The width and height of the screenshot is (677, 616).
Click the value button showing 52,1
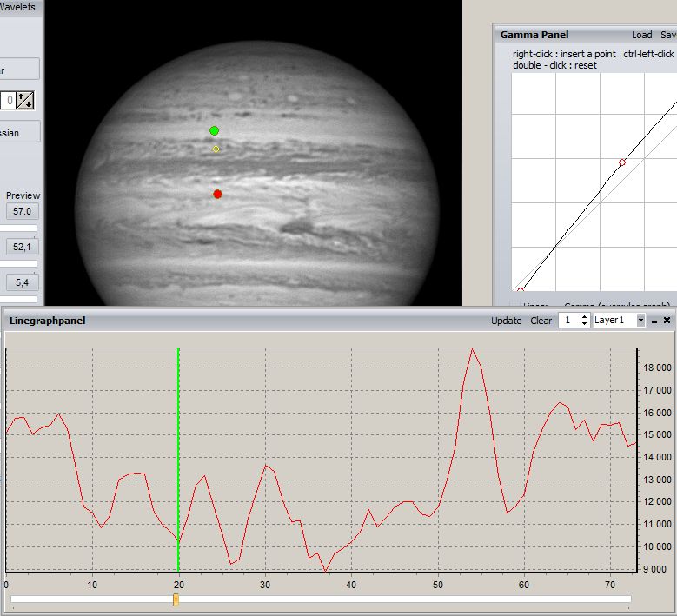(22, 247)
